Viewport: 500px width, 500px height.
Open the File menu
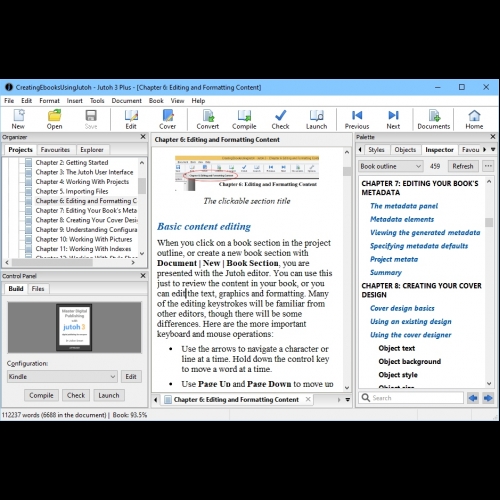tap(9, 101)
